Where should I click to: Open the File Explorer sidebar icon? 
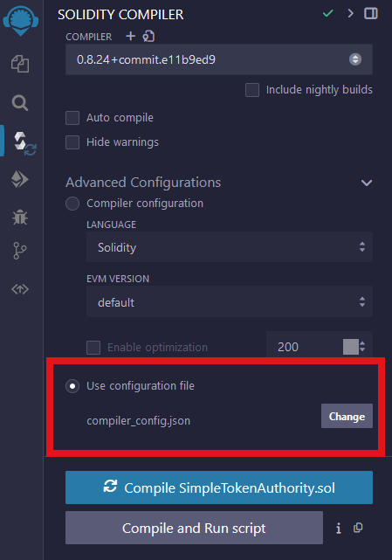[20, 64]
